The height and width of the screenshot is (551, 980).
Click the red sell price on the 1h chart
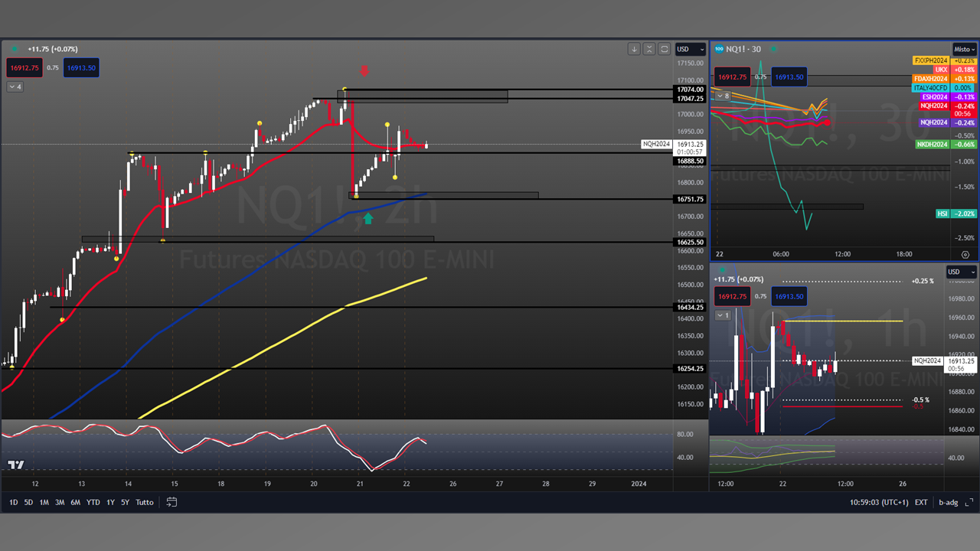[733, 296]
